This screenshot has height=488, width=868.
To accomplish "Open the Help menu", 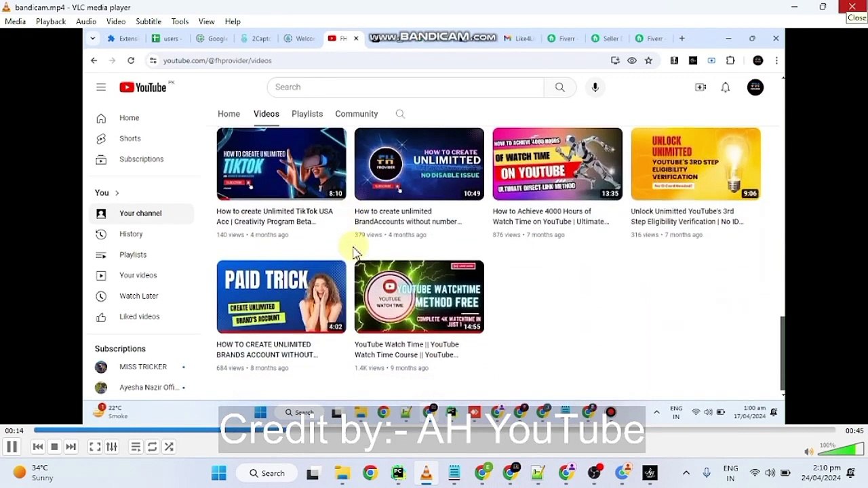I will tap(233, 21).
